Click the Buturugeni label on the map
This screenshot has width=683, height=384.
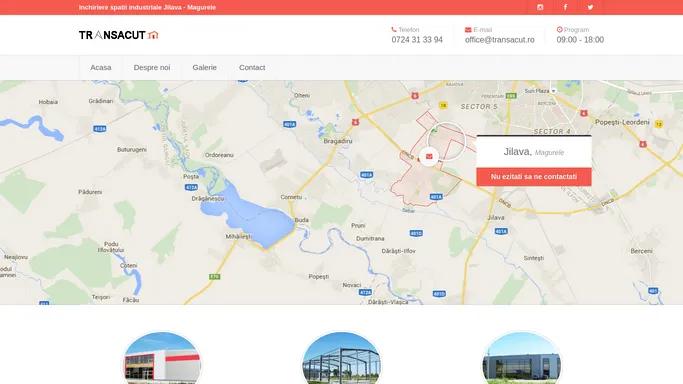coord(132,149)
